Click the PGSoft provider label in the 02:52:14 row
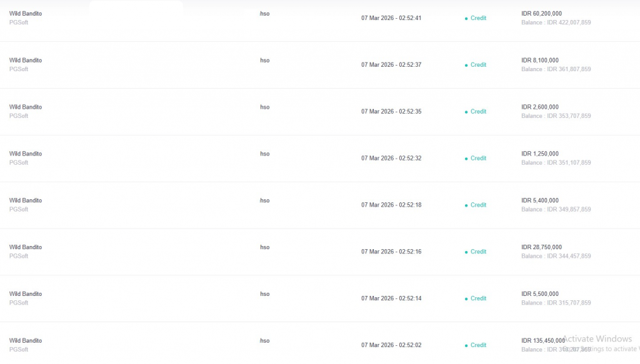 [x=19, y=303]
